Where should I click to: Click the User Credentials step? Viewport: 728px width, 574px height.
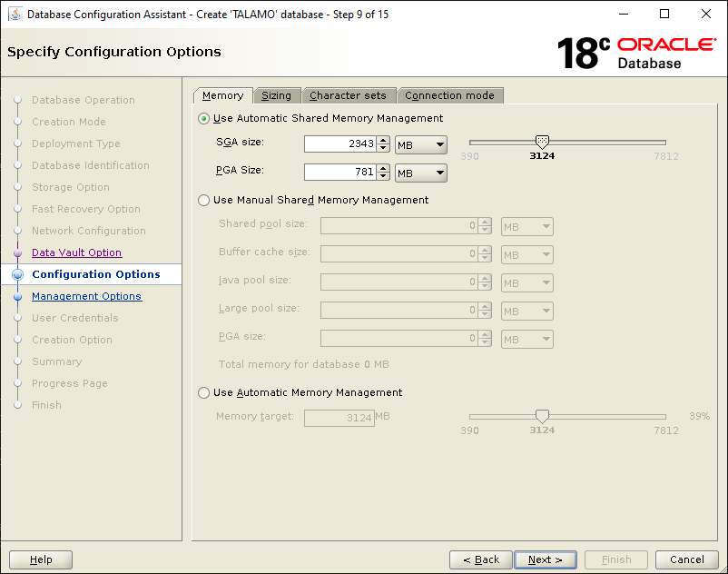coord(75,318)
